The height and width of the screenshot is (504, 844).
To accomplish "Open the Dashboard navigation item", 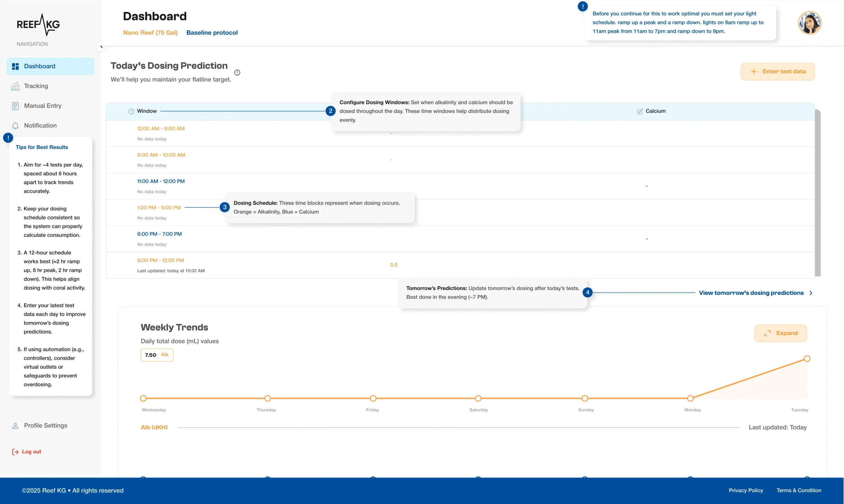I will 50,66.
